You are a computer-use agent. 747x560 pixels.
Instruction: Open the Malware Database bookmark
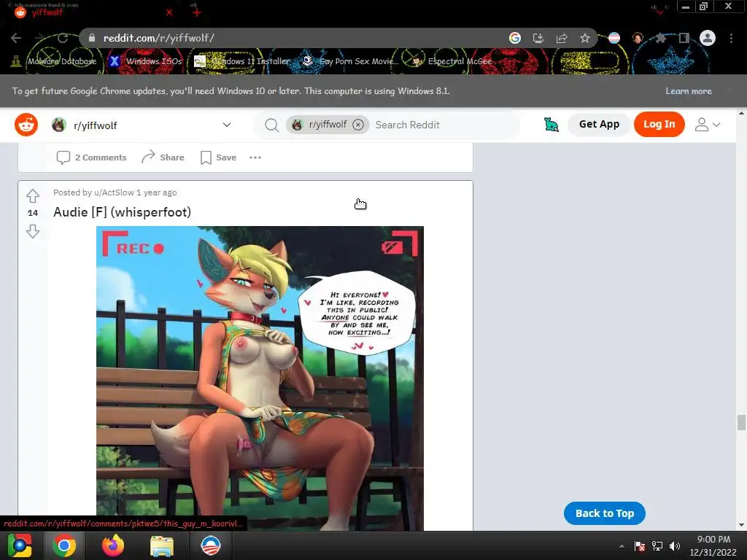(54, 61)
